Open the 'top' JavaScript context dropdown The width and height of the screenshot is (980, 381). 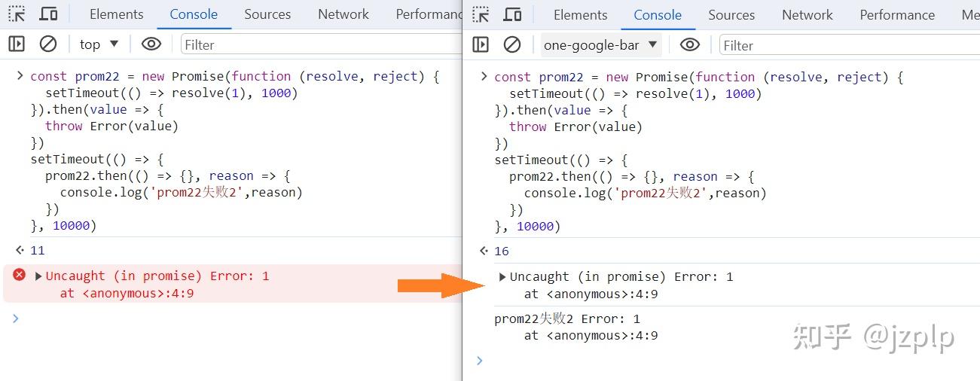[x=99, y=44]
